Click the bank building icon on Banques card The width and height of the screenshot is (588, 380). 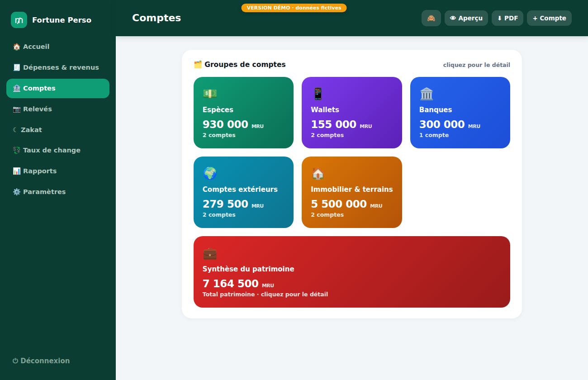point(427,94)
